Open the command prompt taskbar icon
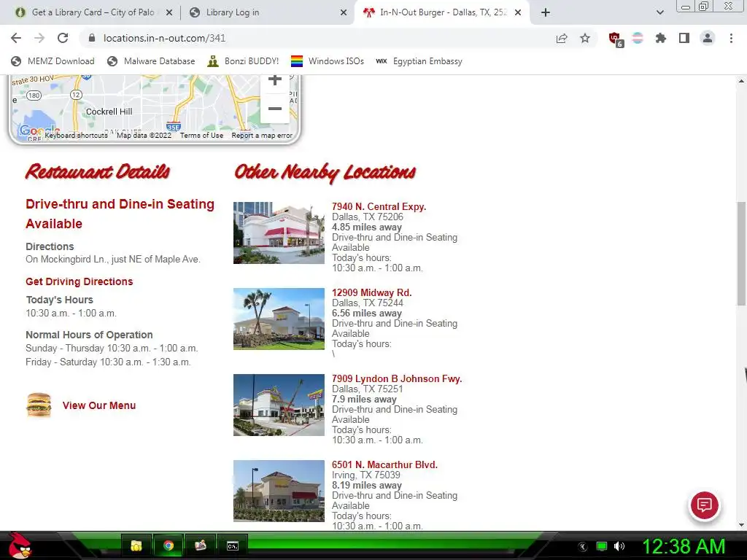 tap(232, 545)
